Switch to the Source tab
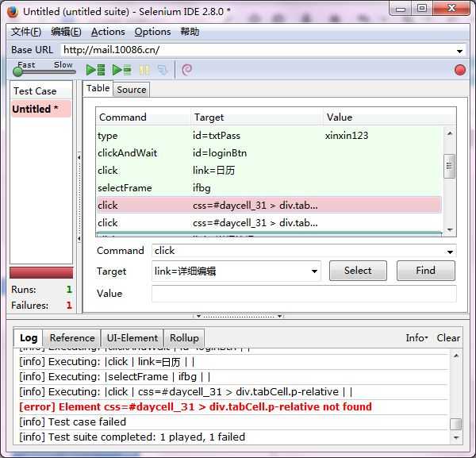This screenshot has width=476, height=458. pyautogui.click(x=132, y=90)
